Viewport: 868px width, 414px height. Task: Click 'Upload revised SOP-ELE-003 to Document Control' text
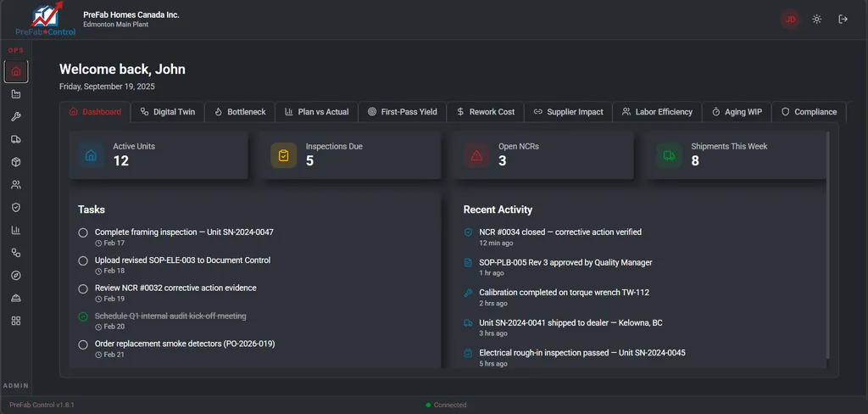(x=183, y=260)
